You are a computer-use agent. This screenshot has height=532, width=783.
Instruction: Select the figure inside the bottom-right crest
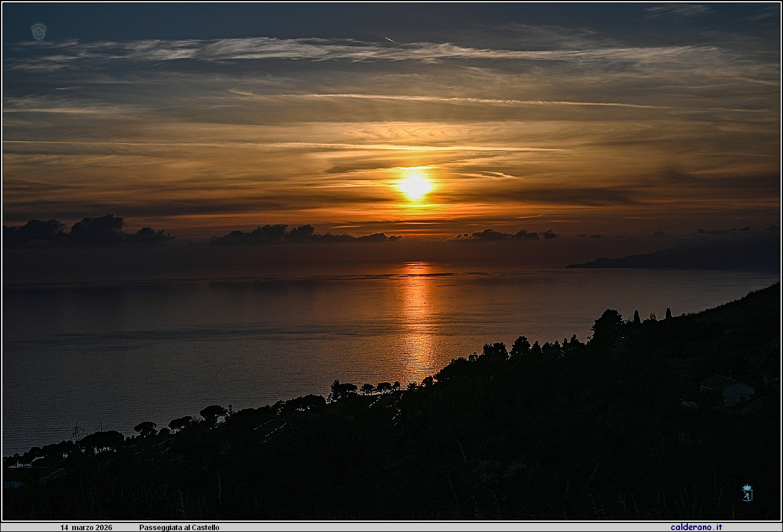[x=747, y=495]
